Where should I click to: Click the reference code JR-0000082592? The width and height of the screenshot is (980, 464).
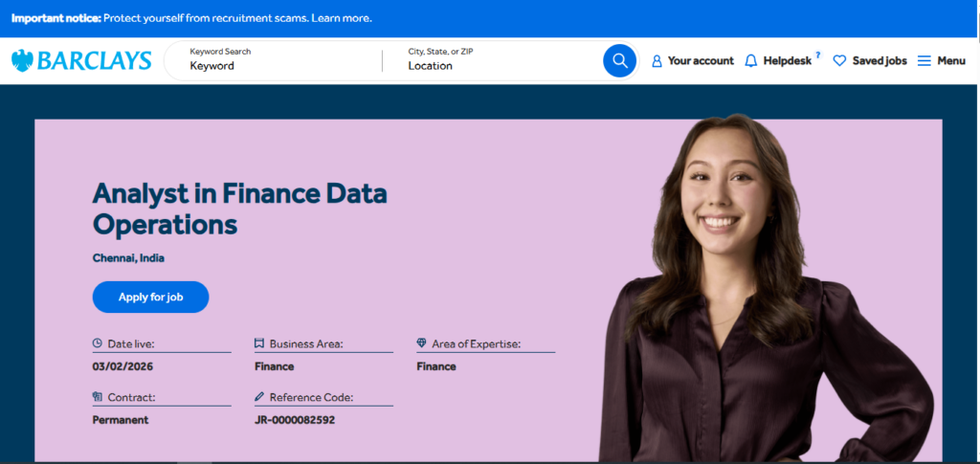click(x=295, y=420)
